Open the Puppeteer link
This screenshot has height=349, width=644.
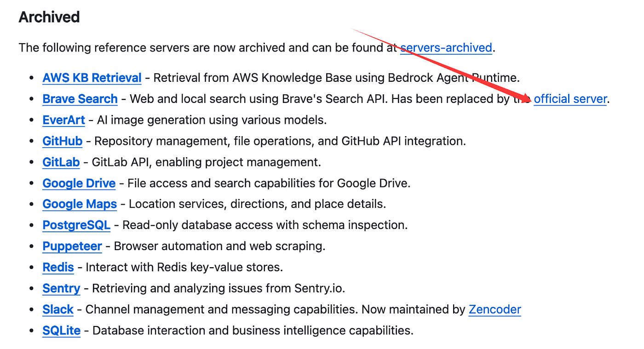72,246
